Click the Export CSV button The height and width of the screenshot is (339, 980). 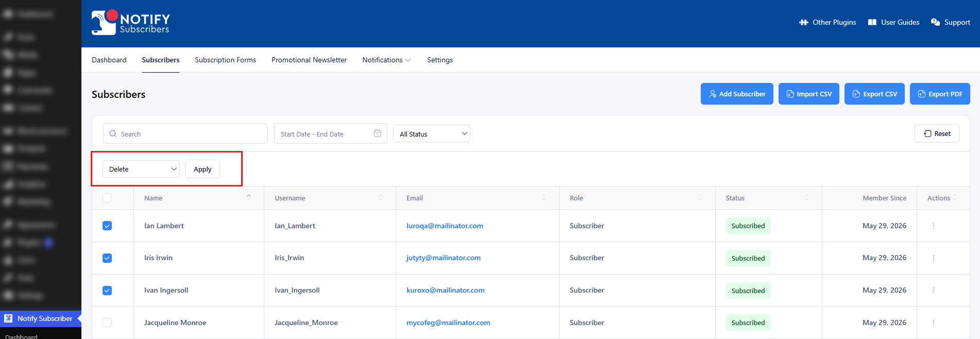point(874,94)
